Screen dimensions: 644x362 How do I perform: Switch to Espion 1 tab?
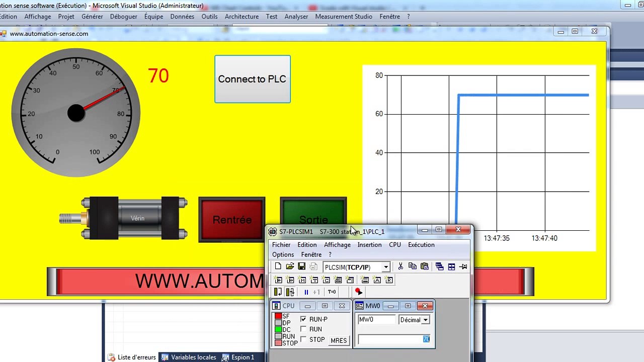tap(238, 357)
